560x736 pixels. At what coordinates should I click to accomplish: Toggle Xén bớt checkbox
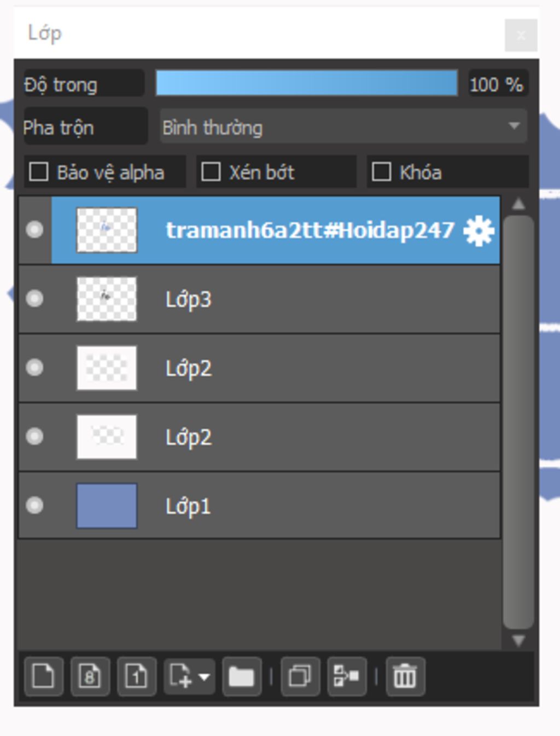pos(211,172)
